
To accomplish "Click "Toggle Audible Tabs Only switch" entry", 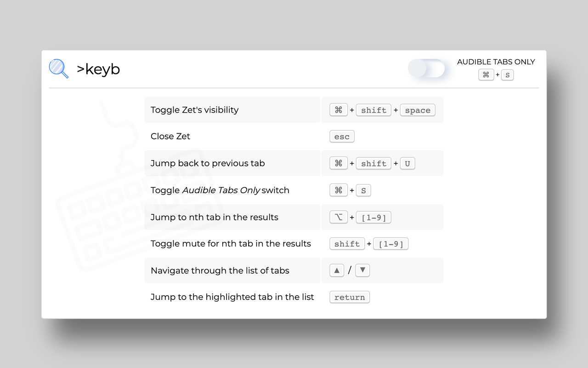I will click(x=220, y=190).
